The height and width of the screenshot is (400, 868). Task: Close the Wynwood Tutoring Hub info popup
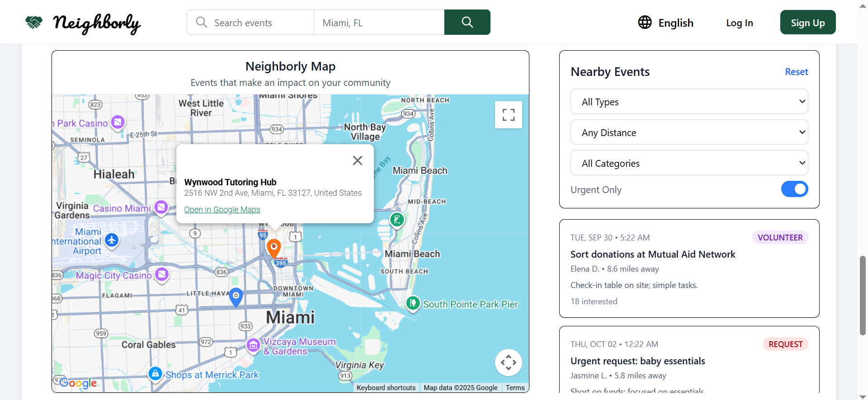(x=358, y=160)
